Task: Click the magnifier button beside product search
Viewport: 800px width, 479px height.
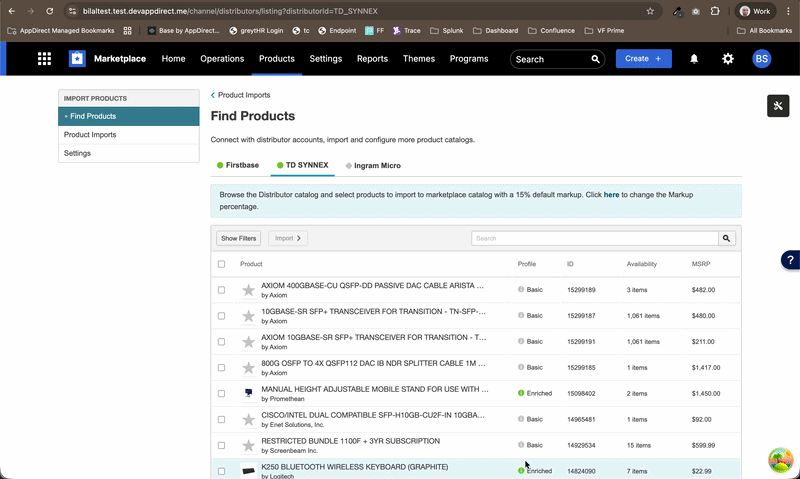Action: click(x=727, y=239)
